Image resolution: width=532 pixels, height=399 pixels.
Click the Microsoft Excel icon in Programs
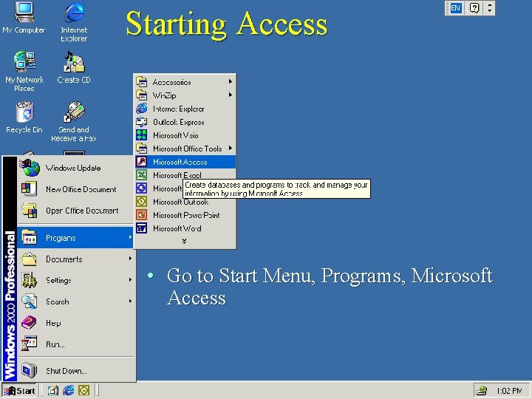[141, 175]
